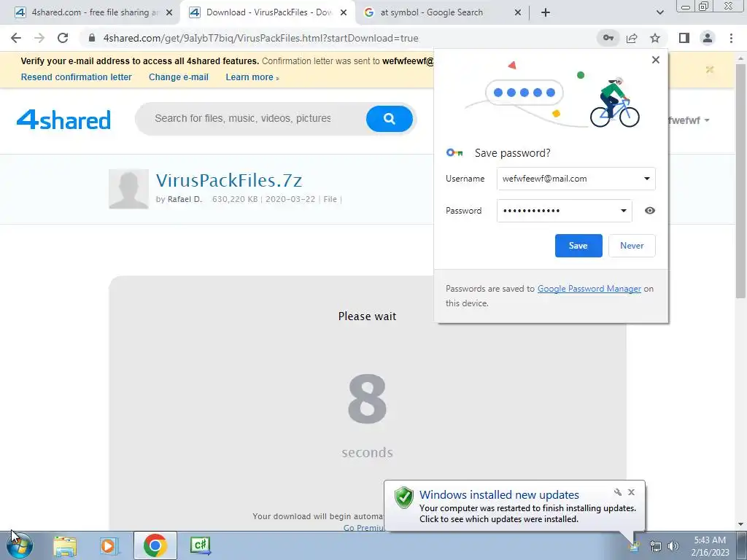Open Windows Media Player from taskbar
Image resolution: width=747 pixels, height=560 pixels.
tap(109, 545)
